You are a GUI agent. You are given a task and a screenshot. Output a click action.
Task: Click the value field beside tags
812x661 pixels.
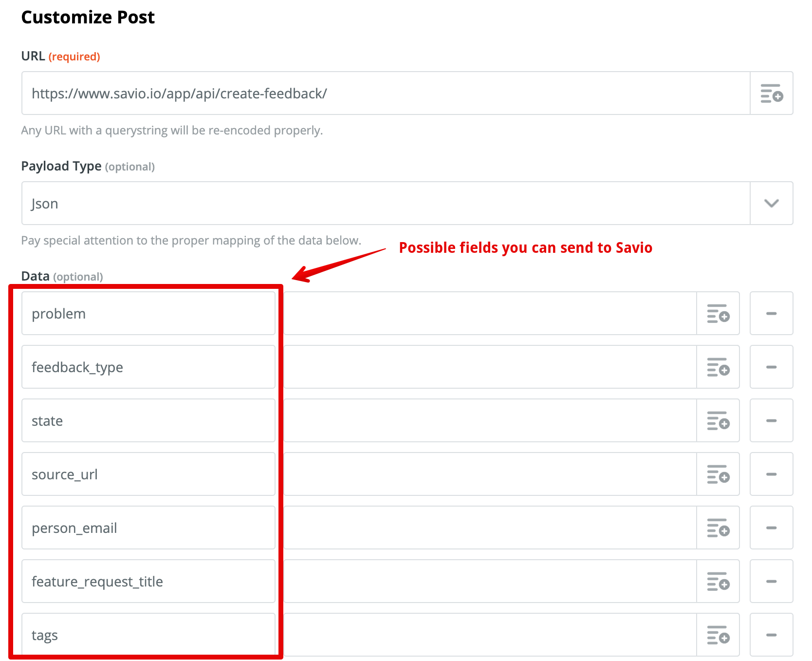tap(490, 635)
